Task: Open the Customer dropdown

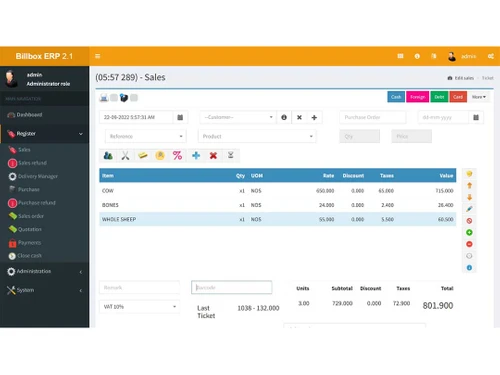Action: pyautogui.click(x=238, y=117)
